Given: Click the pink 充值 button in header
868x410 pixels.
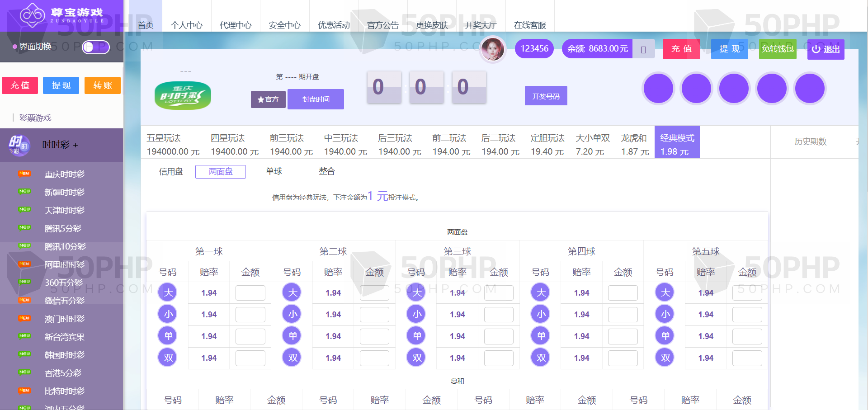Looking at the screenshot, I should click(681, 49).
